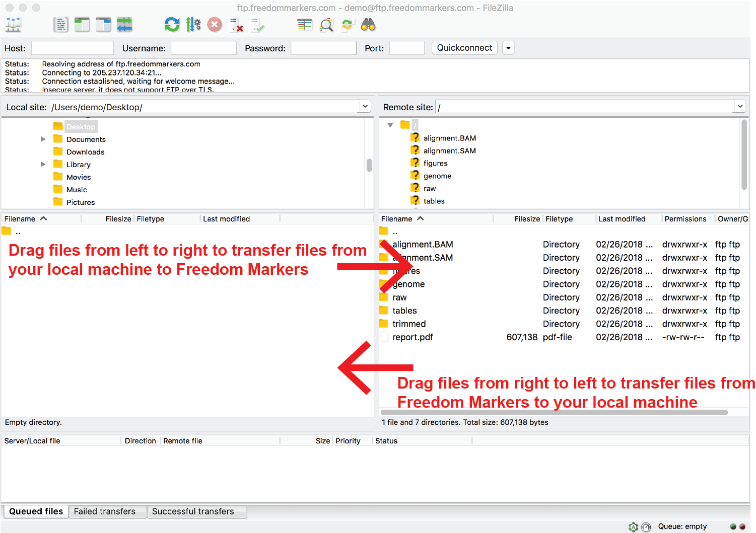Sort local files by Last modified header
This screenshot has width=756, height=533.
[x=240, y=219]
